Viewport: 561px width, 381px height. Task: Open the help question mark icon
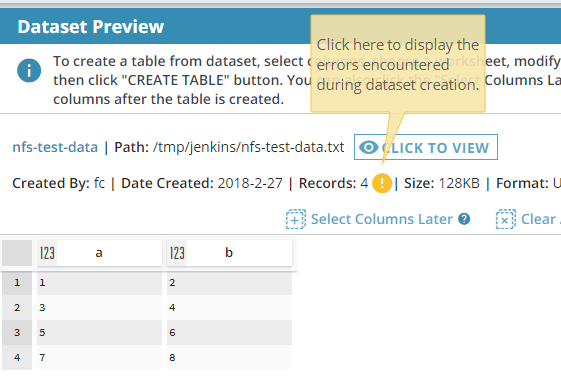(464, 219)
